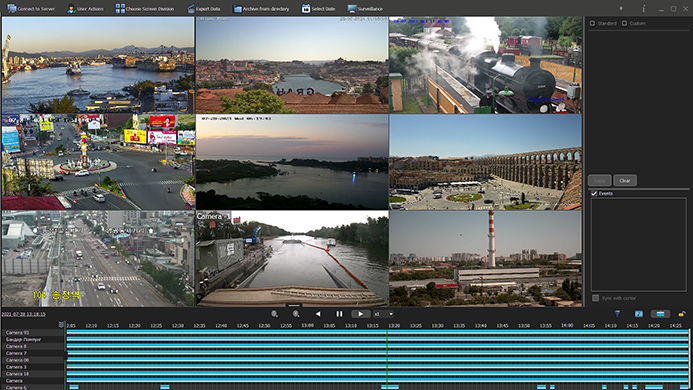Select the red rooftops town camera feed
Viewport: 693px width, 390px height.
292,65
